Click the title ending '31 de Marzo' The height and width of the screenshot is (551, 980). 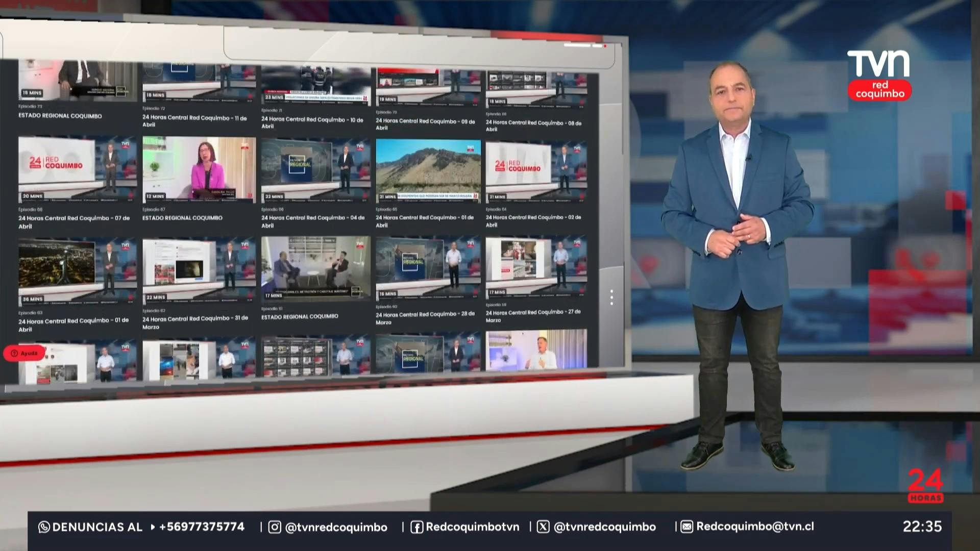[195, 322]
